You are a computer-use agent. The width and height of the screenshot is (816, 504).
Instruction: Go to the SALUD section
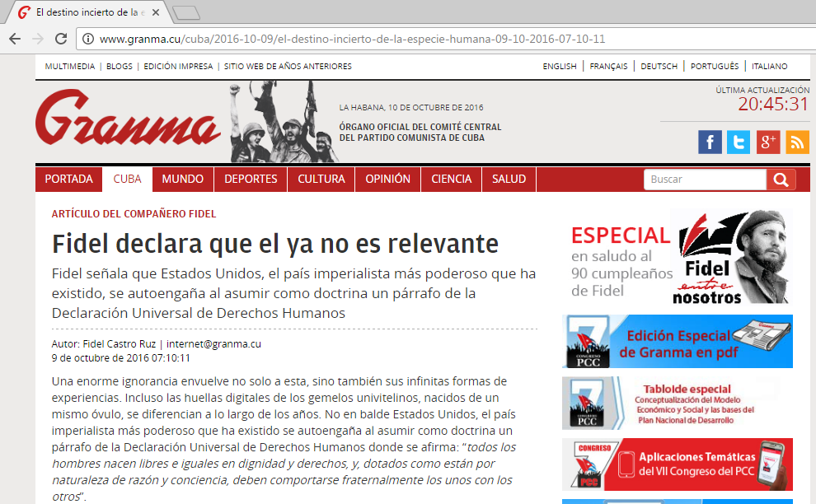coord(509,179)
